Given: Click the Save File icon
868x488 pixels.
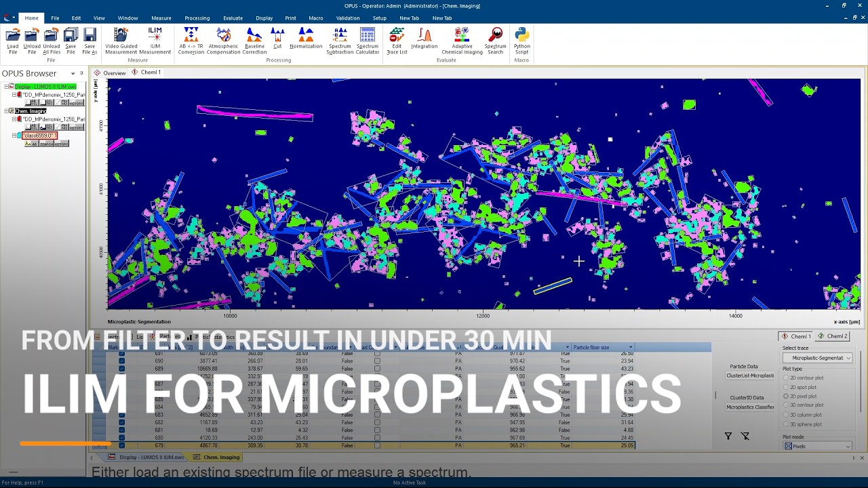Looking at the screenshot, I should [71, 41].
